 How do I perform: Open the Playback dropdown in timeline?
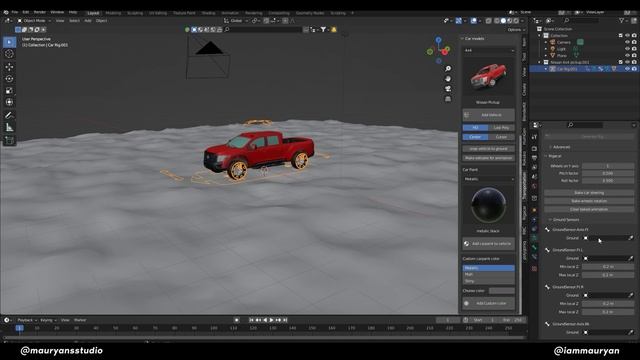[x=27, y=320]
